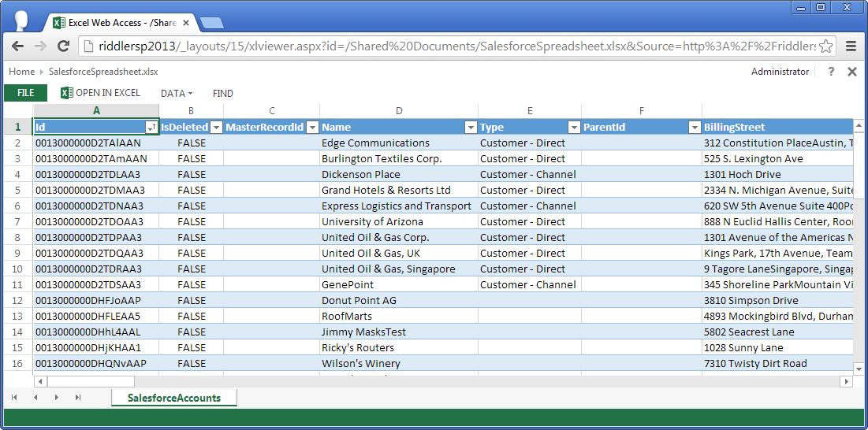The width and height of the screenshot is (868, 430).
Task: Click FIND in the toolbar
Action: (223, 94)
